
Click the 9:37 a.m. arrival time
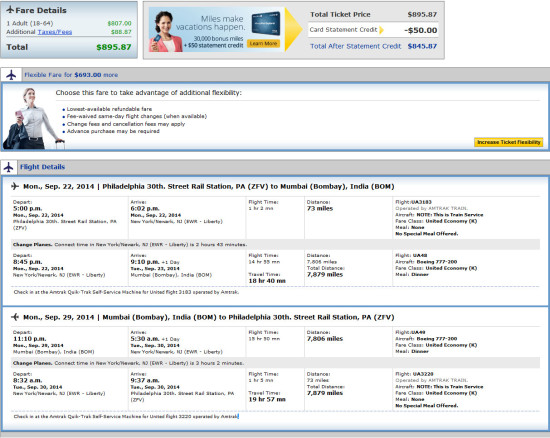click(x=145, y=380)
